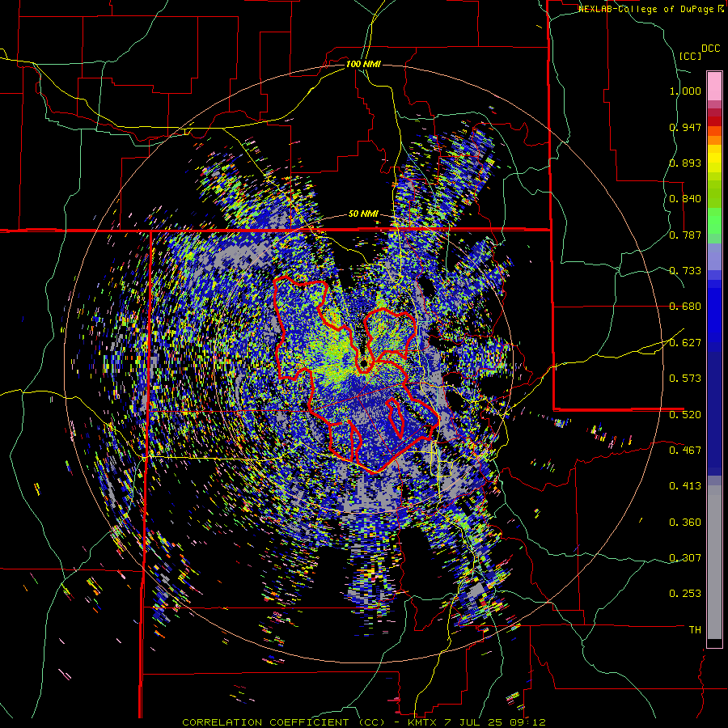Select the 0.520 legend value
Screen dimensions: 728x728
(685, 415)
